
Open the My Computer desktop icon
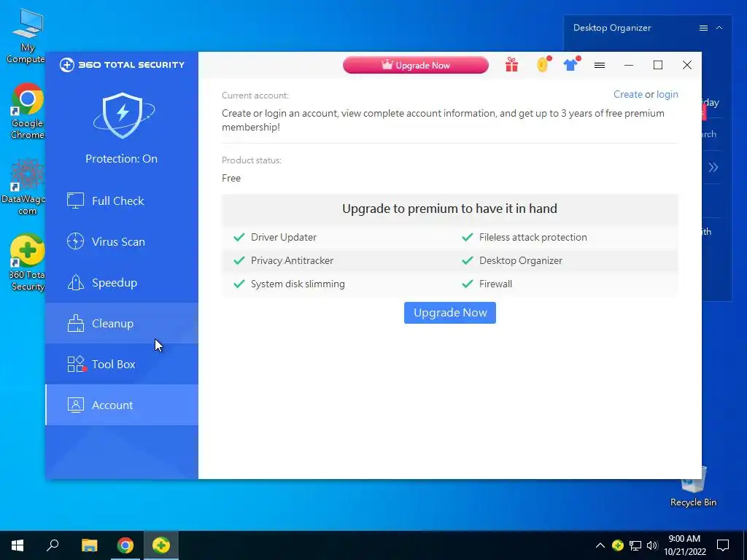27,36
